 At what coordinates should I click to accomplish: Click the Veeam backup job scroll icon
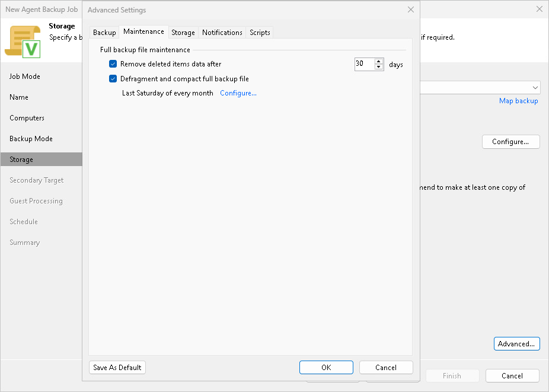23,42
